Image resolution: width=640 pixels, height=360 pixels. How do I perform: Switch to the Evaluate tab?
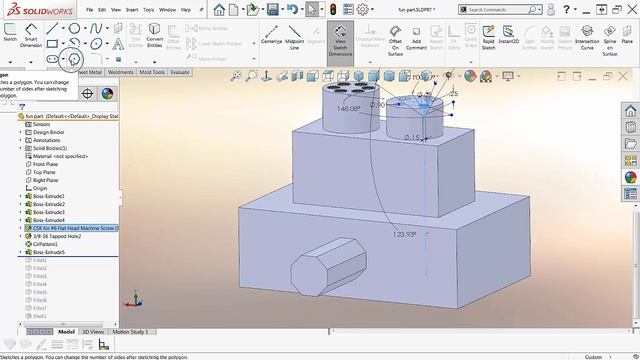click(x=180, y=72)
